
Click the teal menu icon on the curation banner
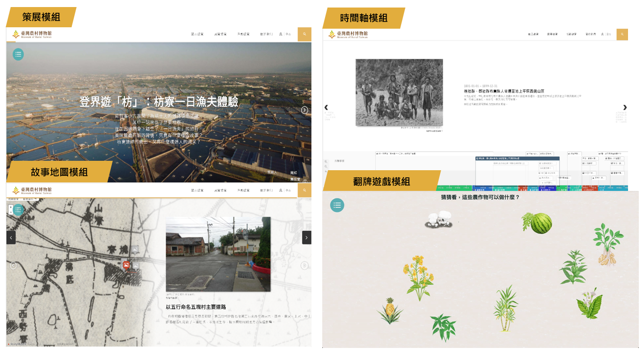pos(18,54)
